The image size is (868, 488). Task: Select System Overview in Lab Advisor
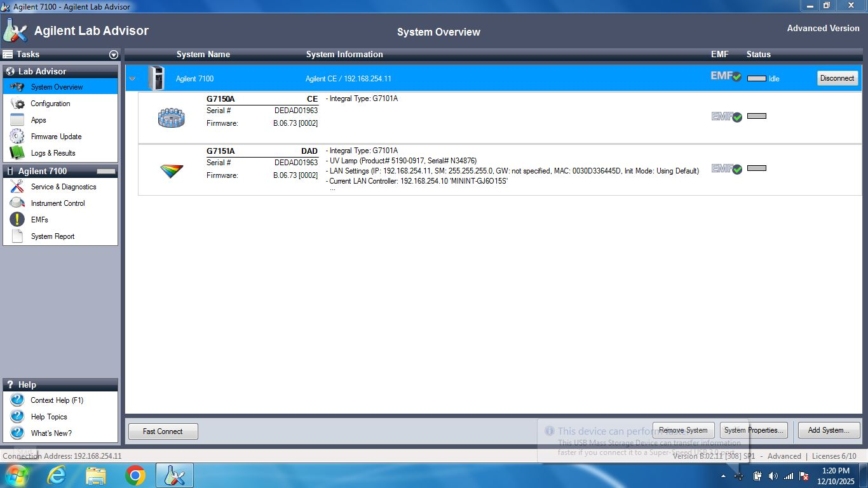(57, 87)
